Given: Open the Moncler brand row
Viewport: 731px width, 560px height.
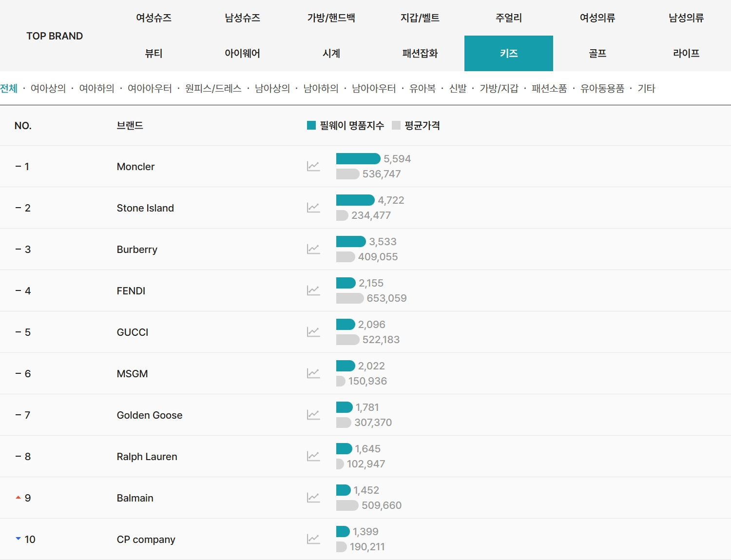Looking at the screenshot, I should [365, 166].
